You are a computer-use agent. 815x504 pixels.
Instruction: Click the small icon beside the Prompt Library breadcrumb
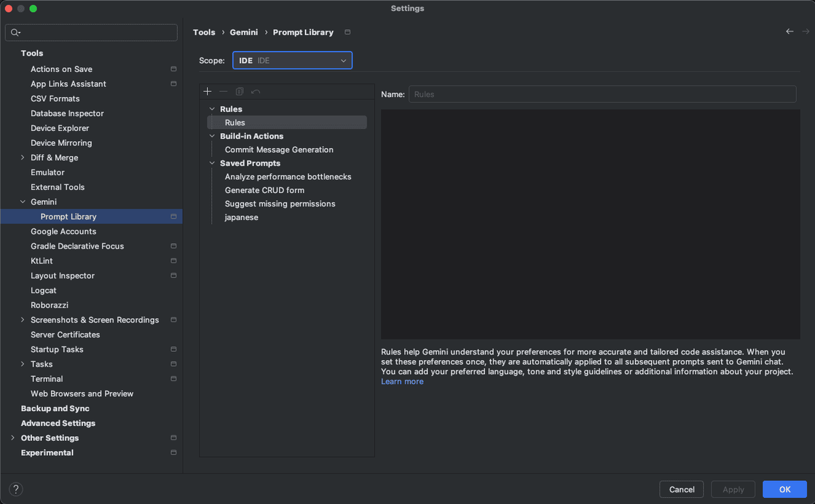[x=348, y=33]
